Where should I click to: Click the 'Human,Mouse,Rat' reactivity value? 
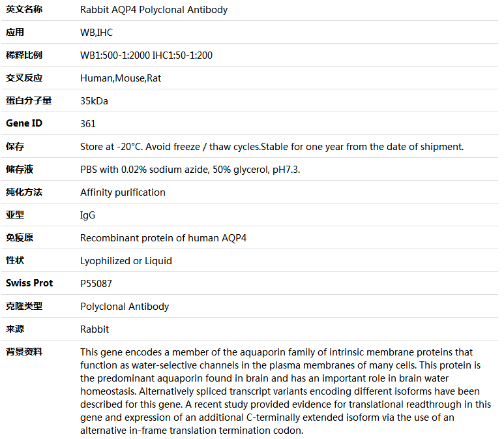[x=121, y=78]
